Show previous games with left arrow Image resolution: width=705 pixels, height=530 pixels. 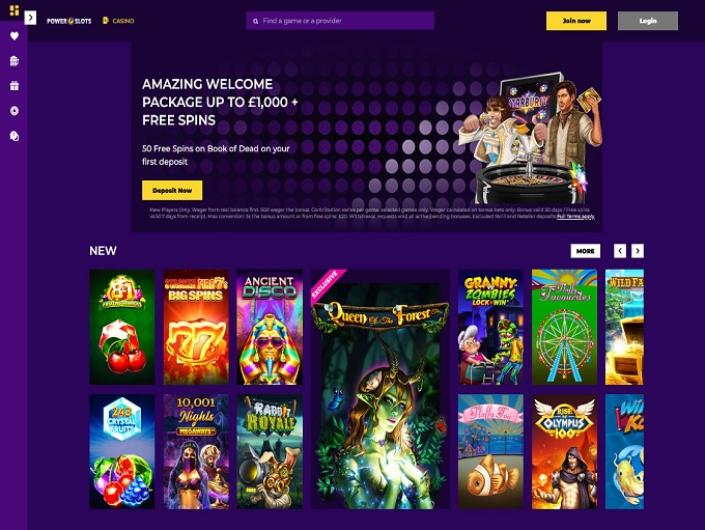click(x=620, y=251)
